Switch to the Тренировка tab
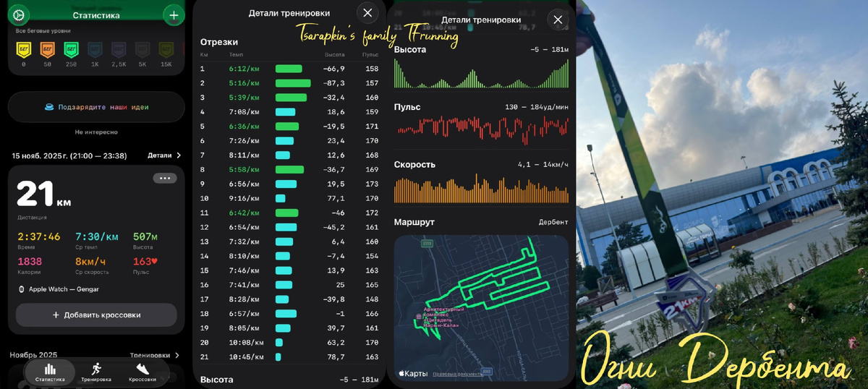Image resolution: width=868 pixels, height=389 pixels. pos(96,372)
